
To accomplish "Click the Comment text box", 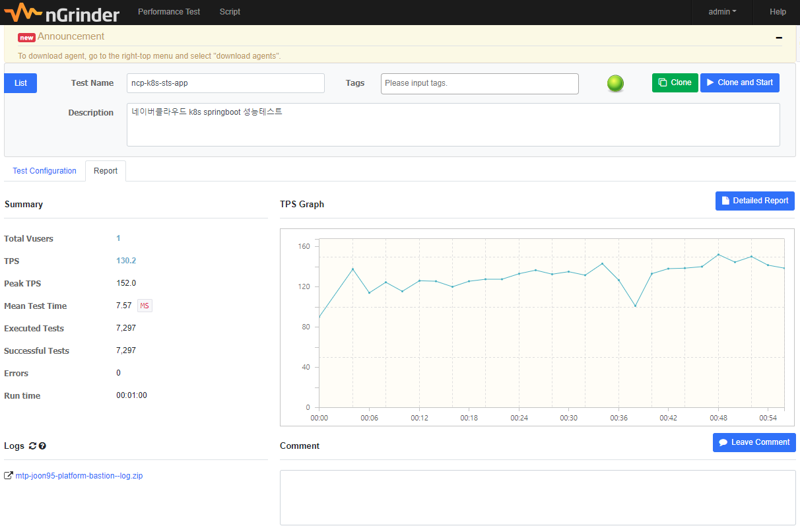I will pyautogui.click(x=538, y=498).
